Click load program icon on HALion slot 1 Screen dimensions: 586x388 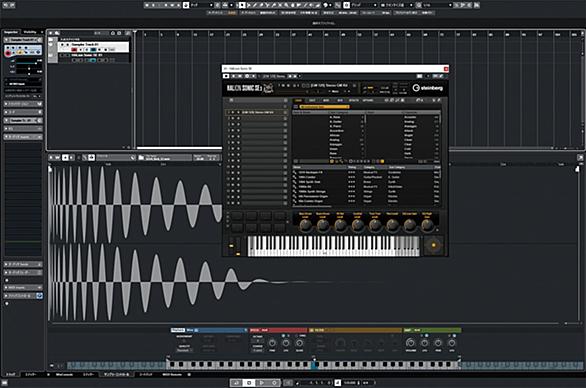(x=285, y=112)
